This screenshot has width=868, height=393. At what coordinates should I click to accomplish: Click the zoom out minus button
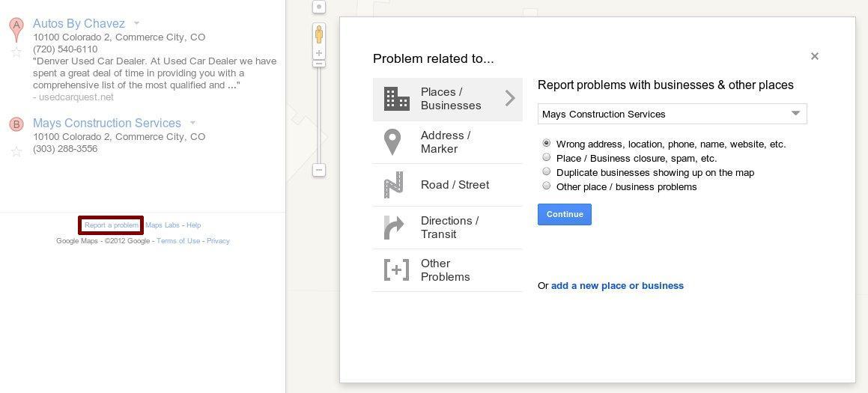pyautogui.click(x=319, y=170)
